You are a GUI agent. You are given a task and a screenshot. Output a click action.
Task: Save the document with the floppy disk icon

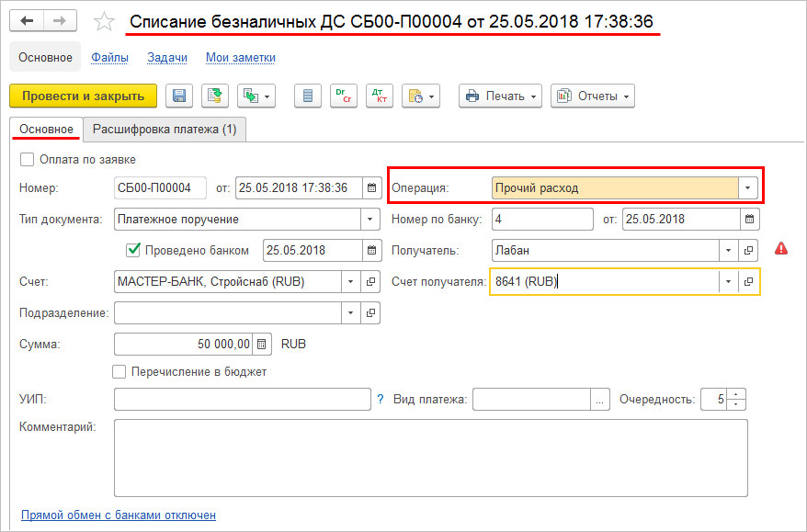coord(179,96)
